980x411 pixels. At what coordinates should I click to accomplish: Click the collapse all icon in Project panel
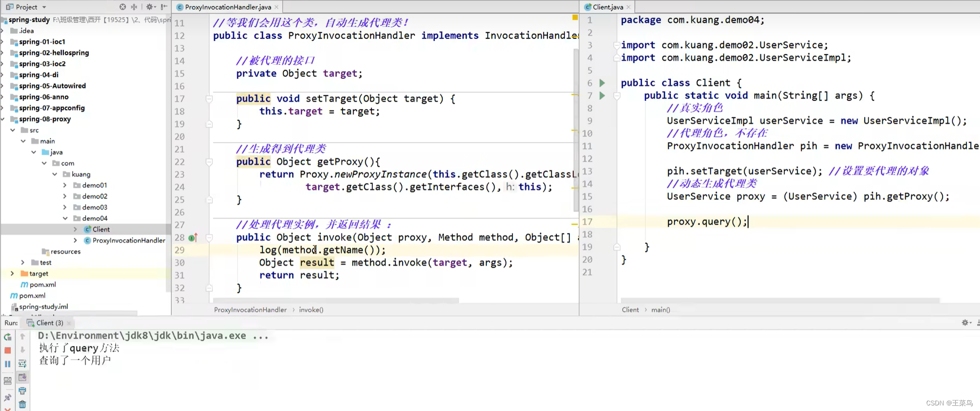pos(134,7)
